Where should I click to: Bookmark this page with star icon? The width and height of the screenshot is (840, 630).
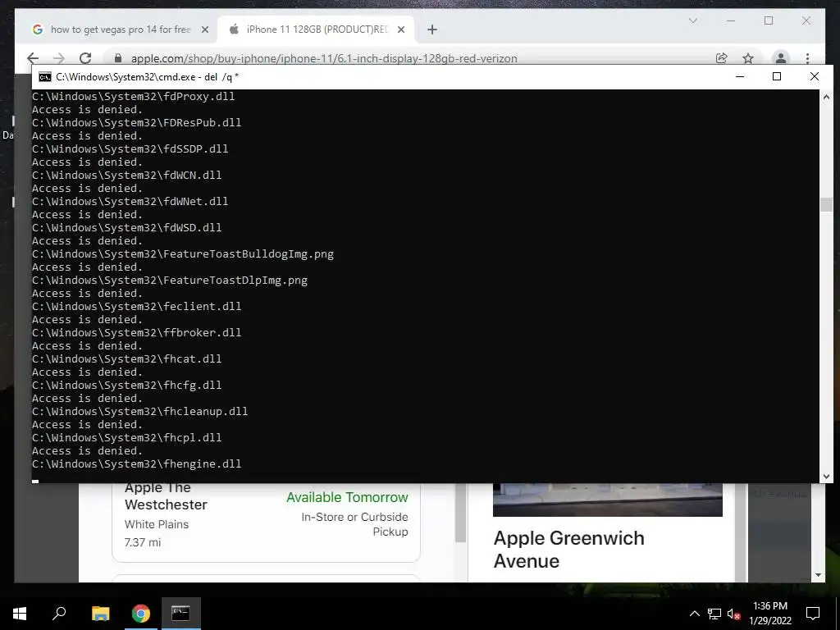tap(748, 58)
